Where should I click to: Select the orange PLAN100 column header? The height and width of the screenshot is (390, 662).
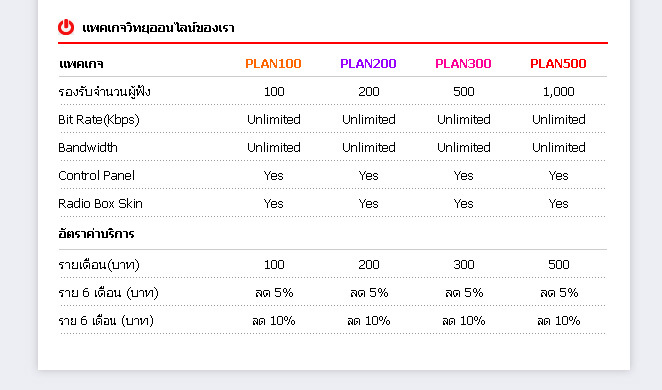[273, 64]
